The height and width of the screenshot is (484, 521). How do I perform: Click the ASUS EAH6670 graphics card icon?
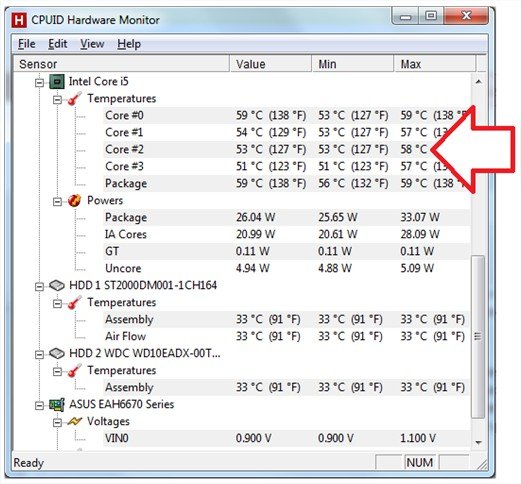pos(57,404)
